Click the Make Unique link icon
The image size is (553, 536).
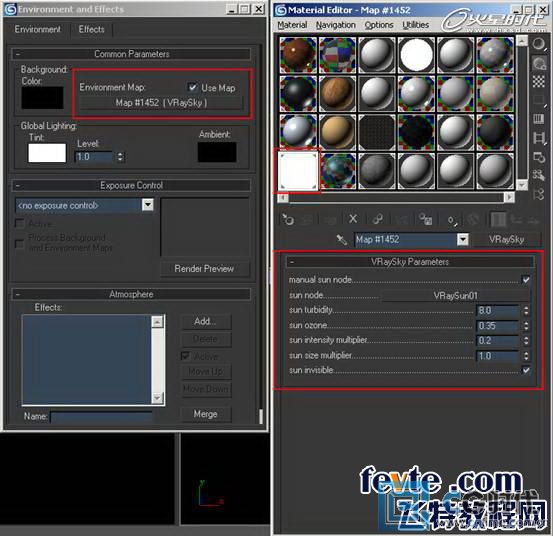378,220
